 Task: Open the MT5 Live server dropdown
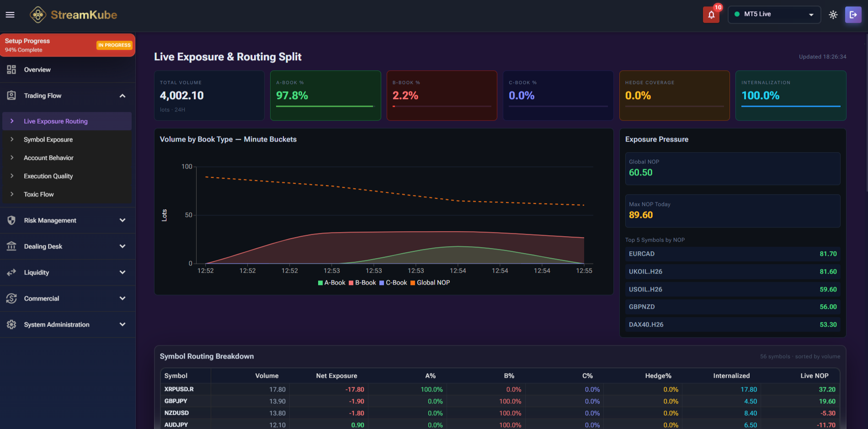coord(774,15)
